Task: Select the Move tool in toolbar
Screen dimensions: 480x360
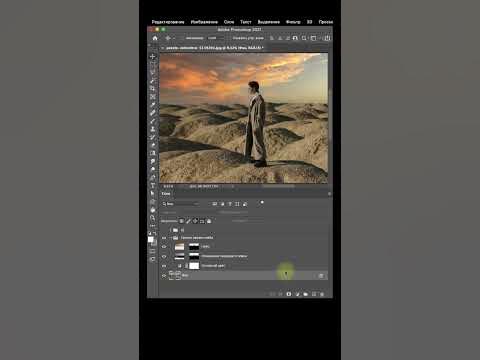Action: pyautogui.click(x=152, y=56)
